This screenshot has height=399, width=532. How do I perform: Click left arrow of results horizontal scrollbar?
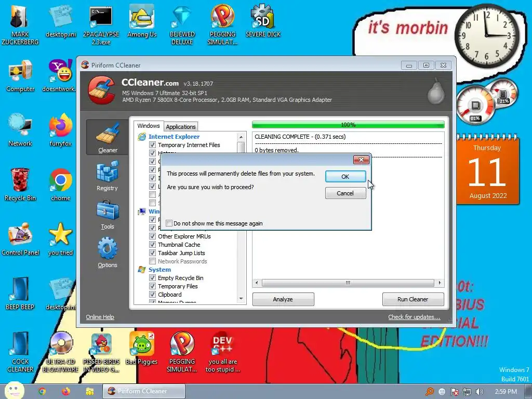257,283
